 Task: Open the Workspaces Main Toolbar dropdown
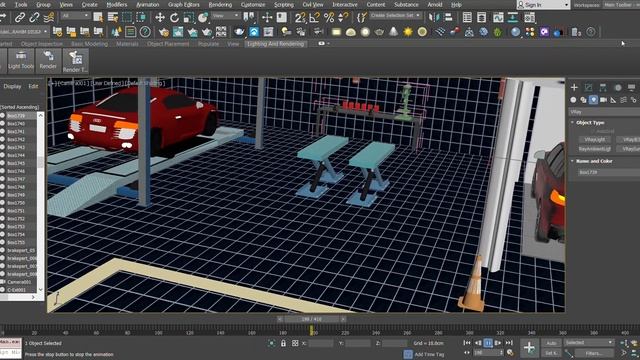pos(620,5)
